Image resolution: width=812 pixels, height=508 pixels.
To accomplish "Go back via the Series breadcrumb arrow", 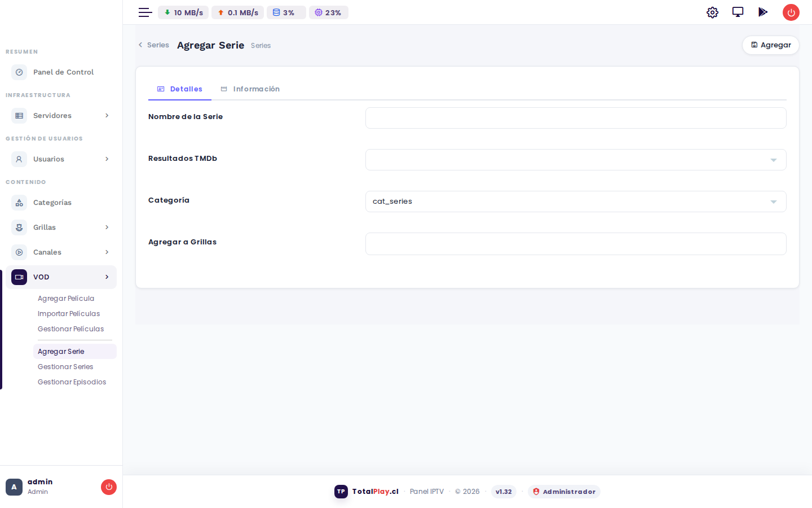I will [140, 45].
